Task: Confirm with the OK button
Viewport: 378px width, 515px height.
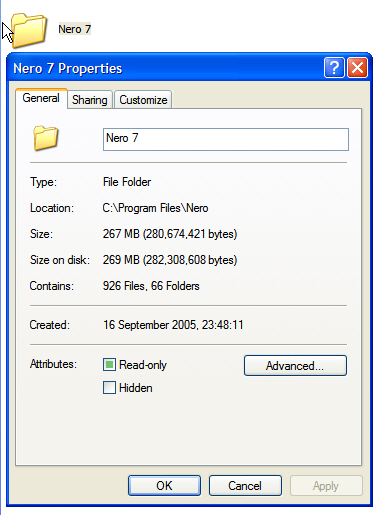Action: (x=164, y=486)
